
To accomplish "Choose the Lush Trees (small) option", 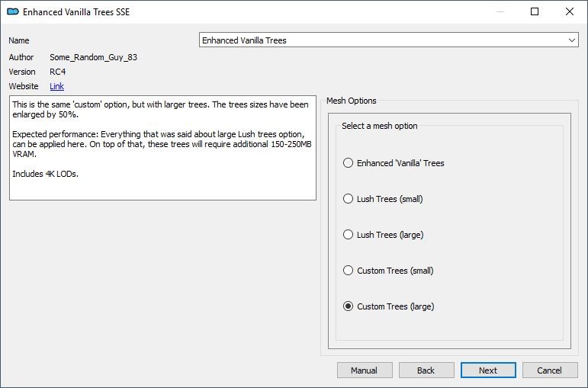I will [348, 199].
